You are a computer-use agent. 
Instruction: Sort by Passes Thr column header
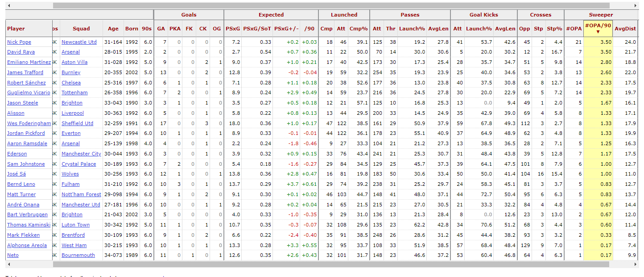tap(391, 29)
